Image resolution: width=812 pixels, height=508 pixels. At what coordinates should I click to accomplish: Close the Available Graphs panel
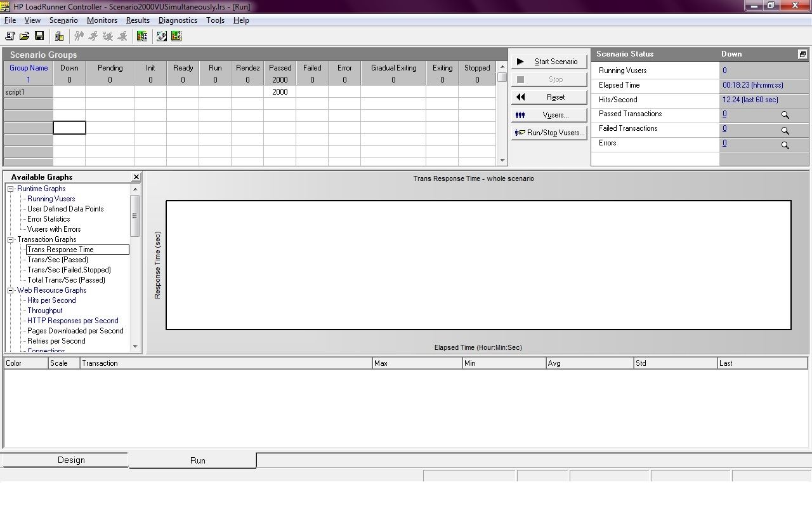pyautogui.click(x=136, y=177)
